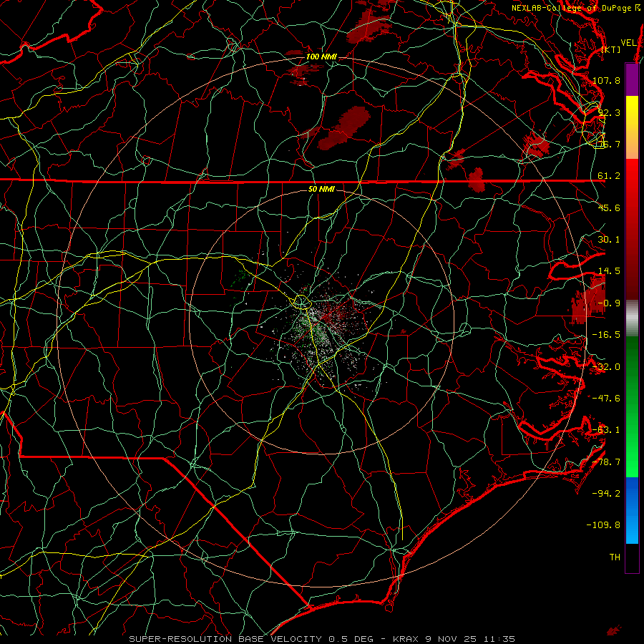
Task: Click the -78.7 velocity scale value
Action: tap(606, 462)
